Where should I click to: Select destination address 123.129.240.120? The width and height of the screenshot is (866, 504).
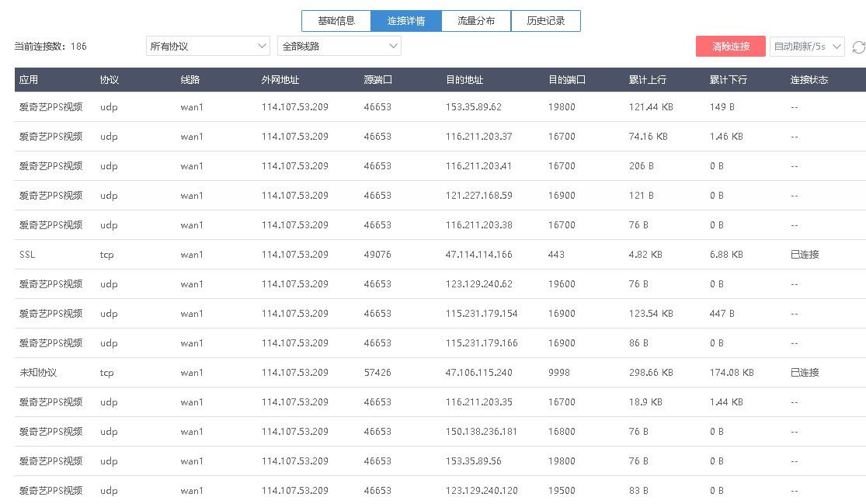[482, 490]
